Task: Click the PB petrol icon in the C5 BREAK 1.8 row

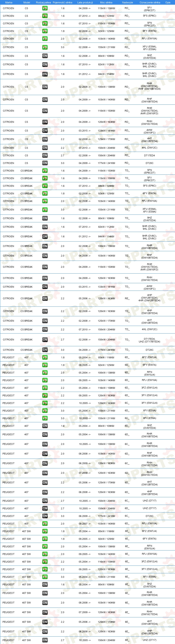Action: 45,193
